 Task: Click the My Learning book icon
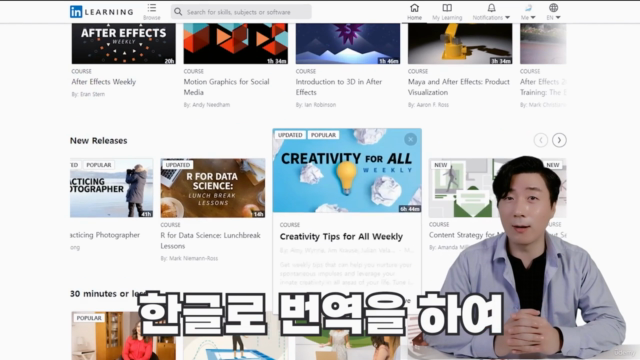[x=447, y=8]
